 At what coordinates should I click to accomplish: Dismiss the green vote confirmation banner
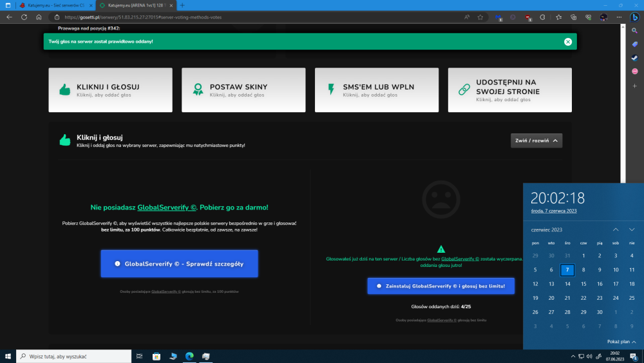click(567, 41)
